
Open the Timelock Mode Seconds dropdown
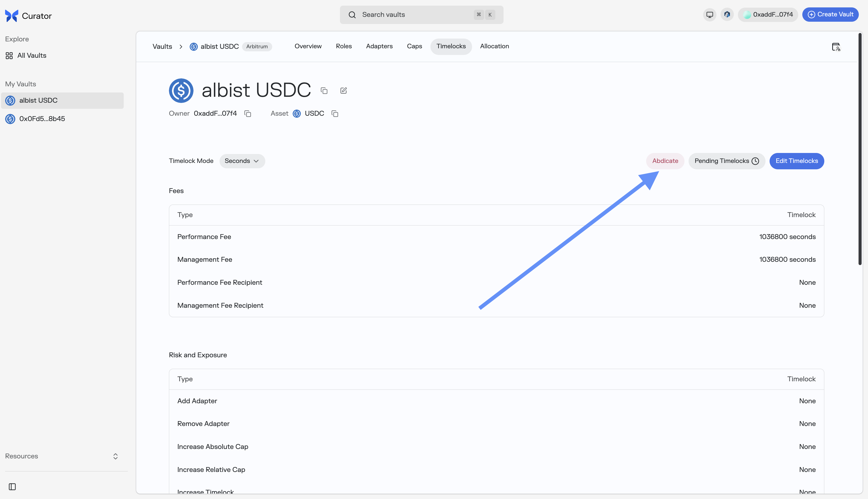click(x=242, y=161)
